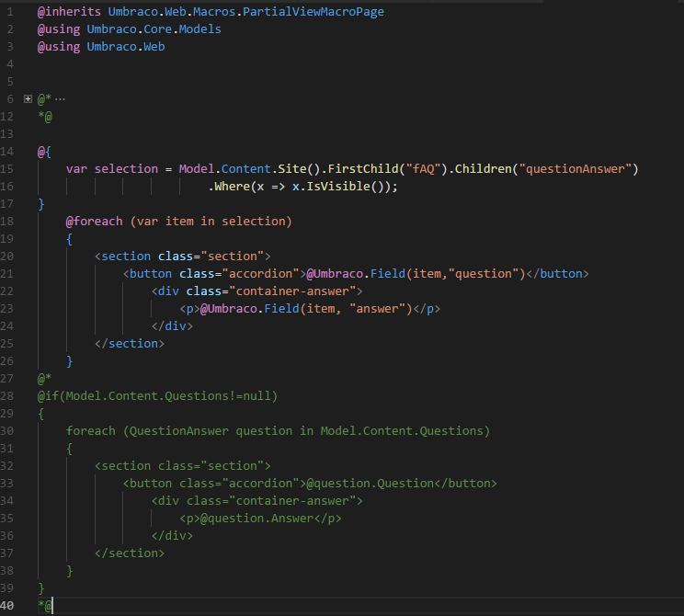Click the 'selection' variable on line 15

click(x=126, y=169)
